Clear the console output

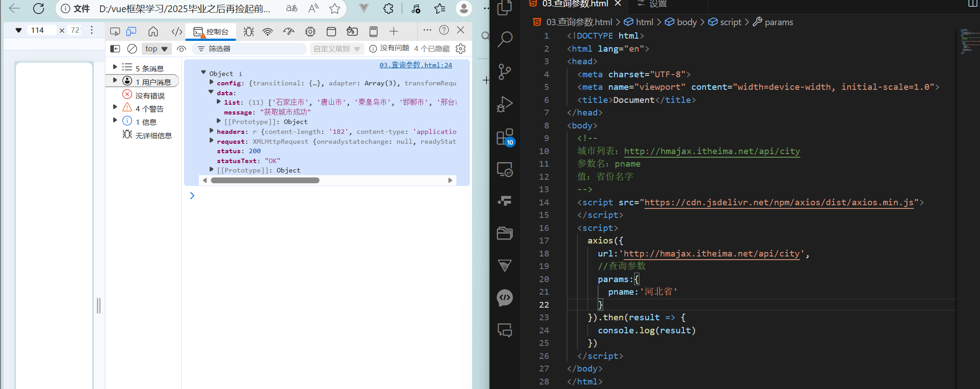(132, 49)
